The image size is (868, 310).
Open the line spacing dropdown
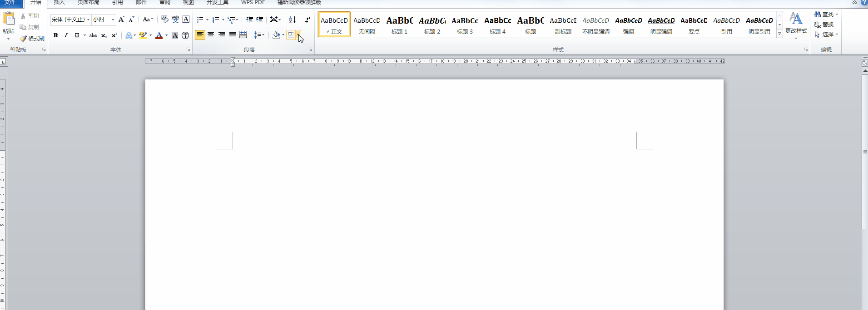point(259,35)
